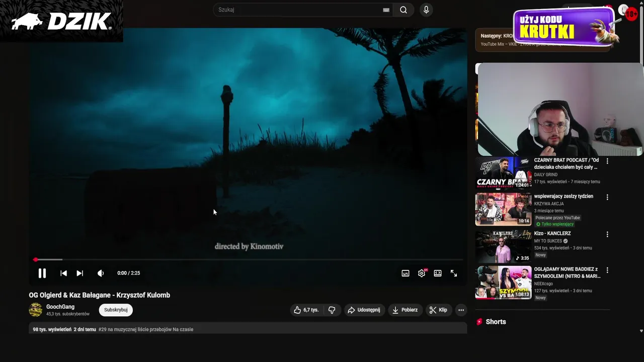Mute the video volume
644x362 pixels.
(101, 273)
